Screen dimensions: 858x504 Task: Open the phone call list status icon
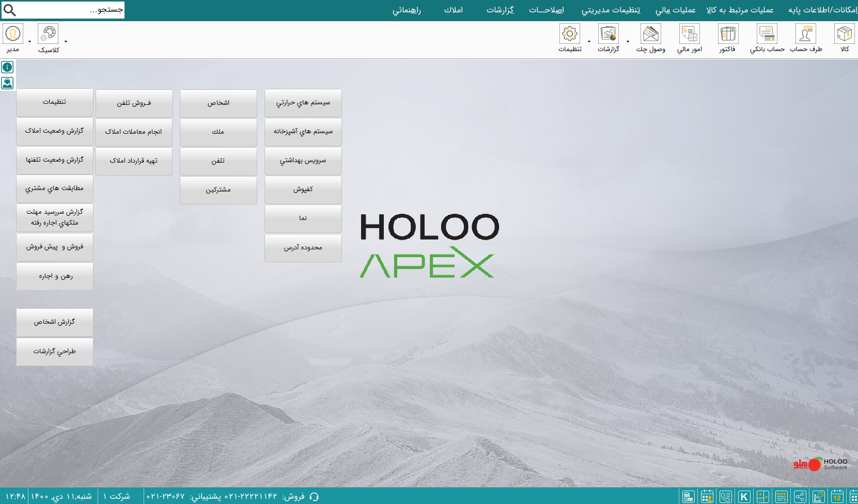(x=726, y=497)
